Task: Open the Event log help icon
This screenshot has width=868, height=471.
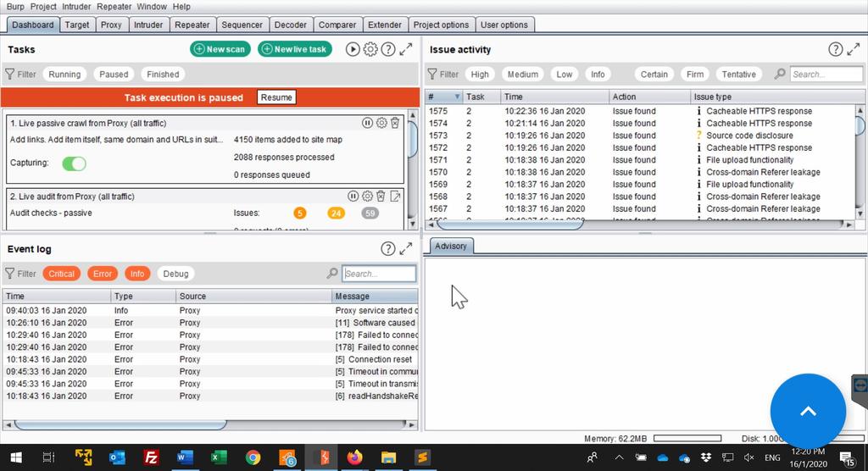Action: [x=388, y=249]
